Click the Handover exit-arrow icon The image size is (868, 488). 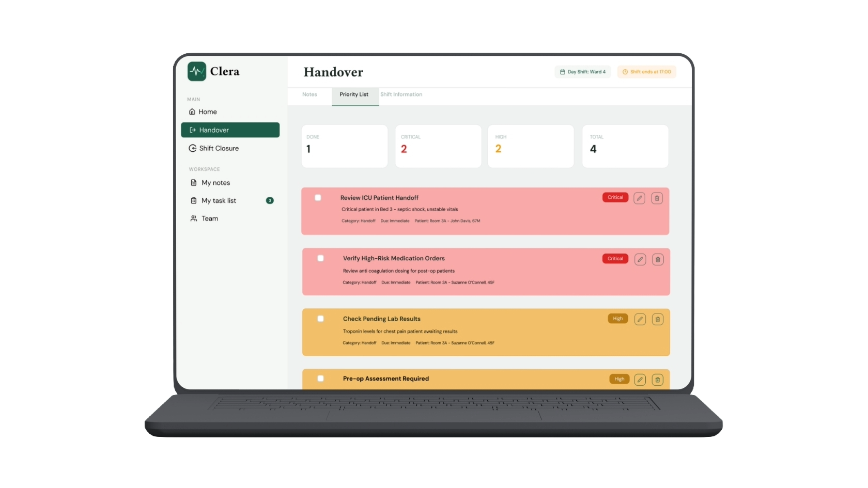193,130
